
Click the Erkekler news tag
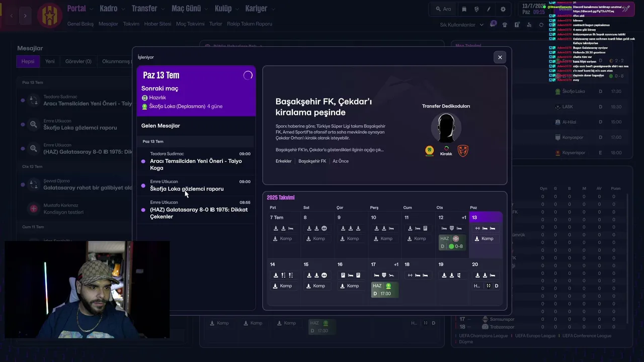(284, 161)
